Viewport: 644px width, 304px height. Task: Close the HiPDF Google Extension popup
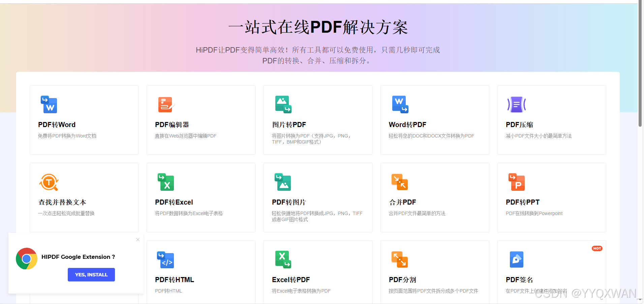pos(138,240)
